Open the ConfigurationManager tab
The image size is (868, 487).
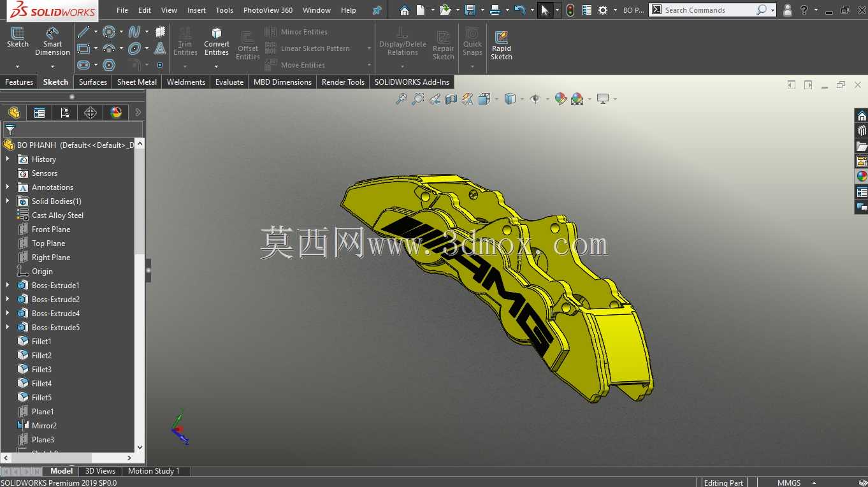pyautogui.click(x=64, y=113)
